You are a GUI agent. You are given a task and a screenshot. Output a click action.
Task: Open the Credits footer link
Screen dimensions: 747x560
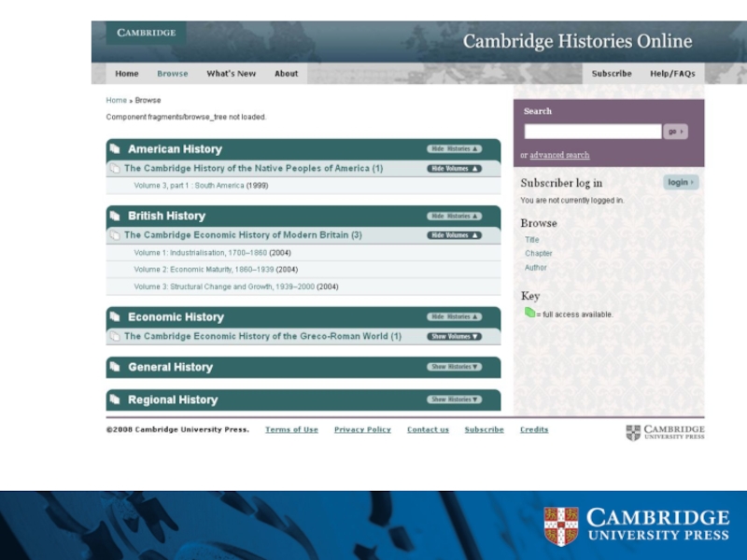coord(534,429)
